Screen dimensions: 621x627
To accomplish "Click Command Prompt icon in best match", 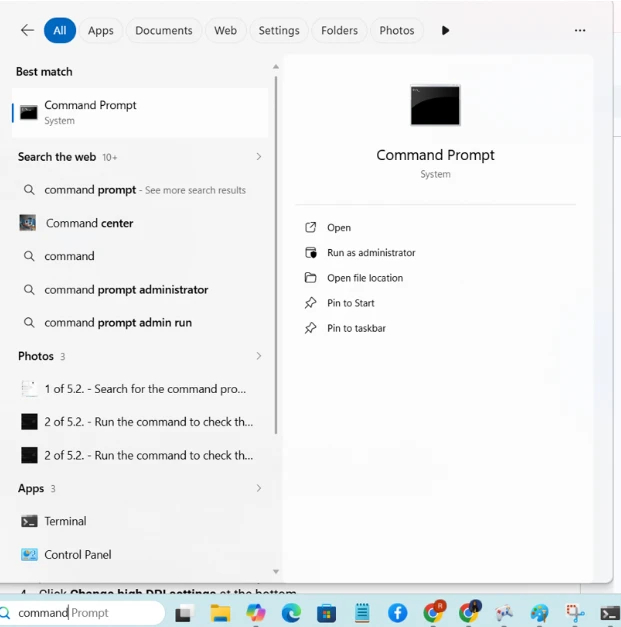I will tap(29, 112).
